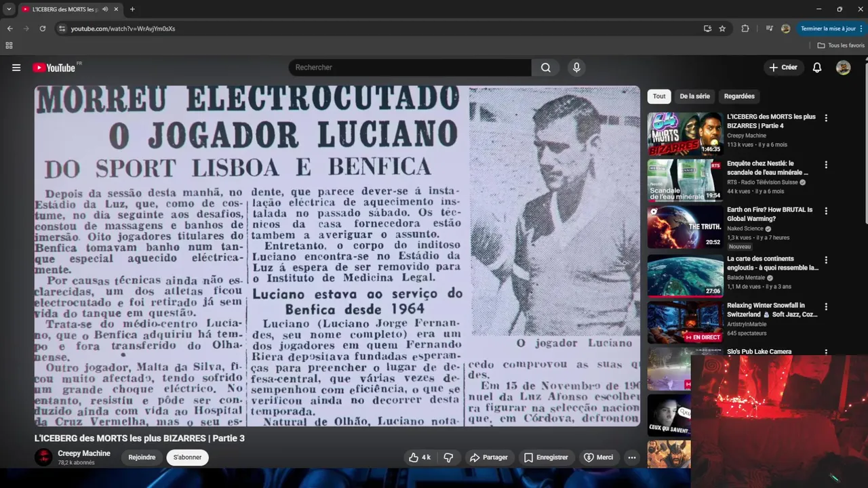Bookmark this page with the star
Screen dimensions: 868x488
pyautogui.click(x=722, y=28)
